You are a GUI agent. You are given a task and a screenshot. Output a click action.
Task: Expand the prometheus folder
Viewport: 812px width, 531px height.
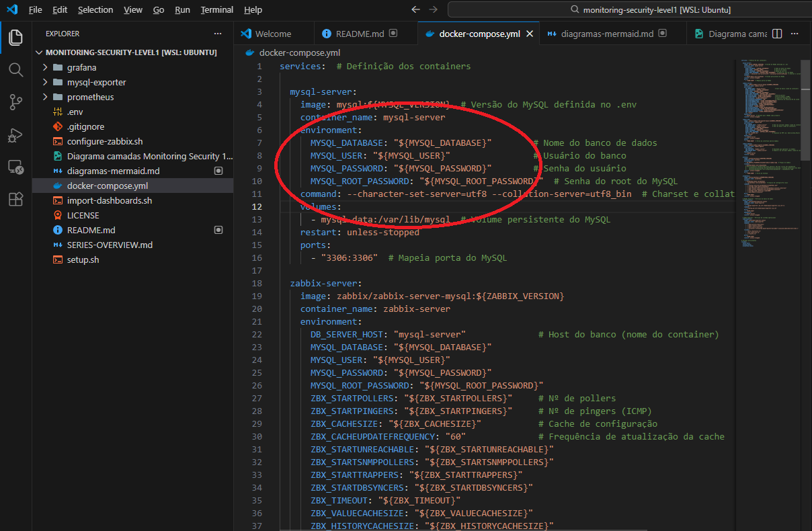(x=90, y=97)
